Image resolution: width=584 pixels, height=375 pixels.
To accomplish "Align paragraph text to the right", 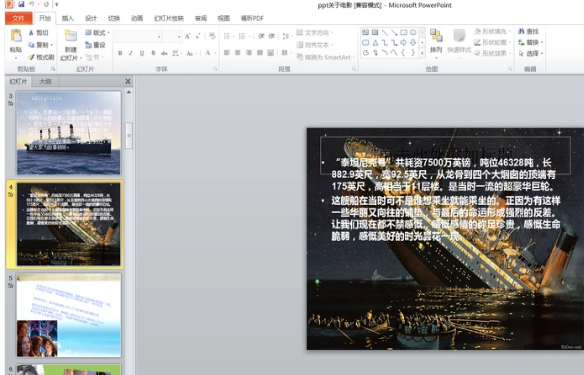I will coord(249,53).
